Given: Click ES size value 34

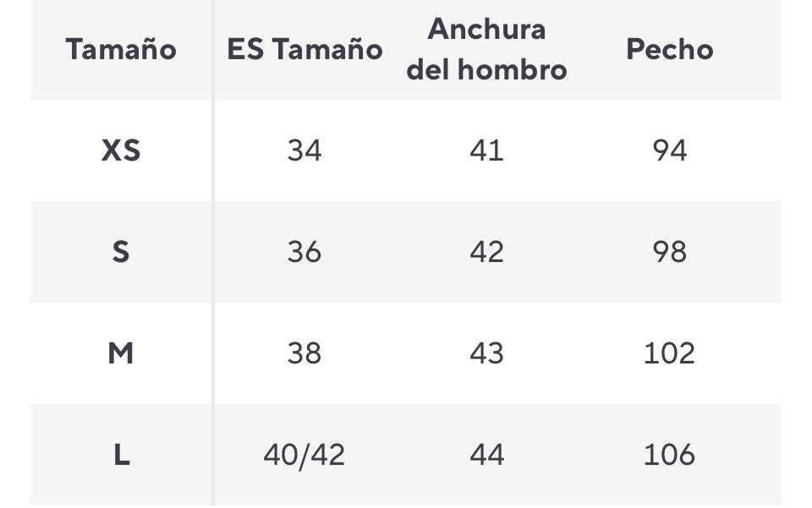Looking at the screenshot, I should click(304, 150).
